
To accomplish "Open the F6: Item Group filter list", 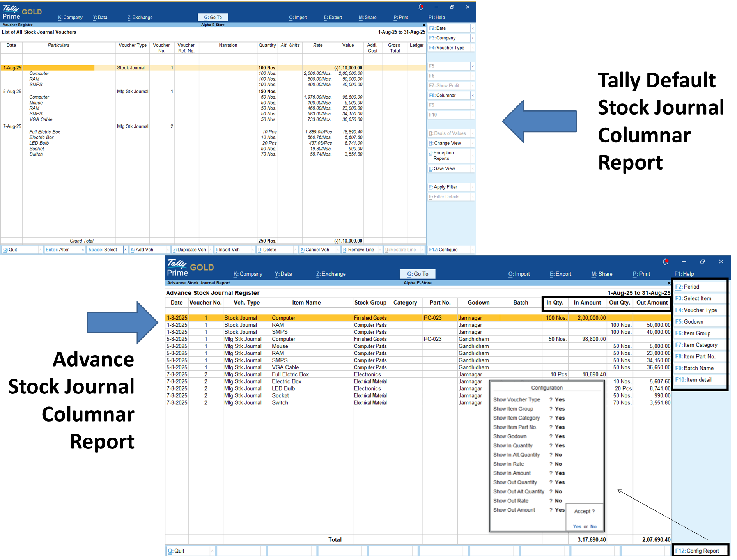I will (700, 333).
